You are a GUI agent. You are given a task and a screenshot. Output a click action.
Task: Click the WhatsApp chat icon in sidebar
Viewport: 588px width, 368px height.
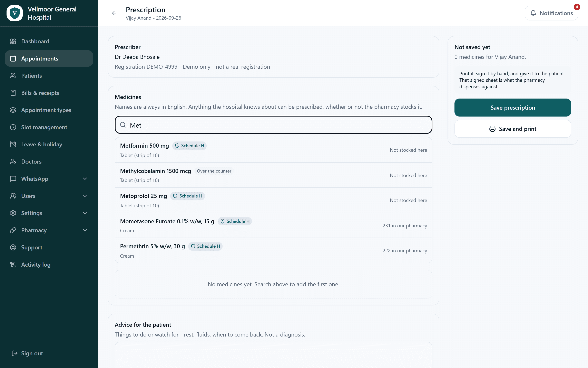click(13, 179)
